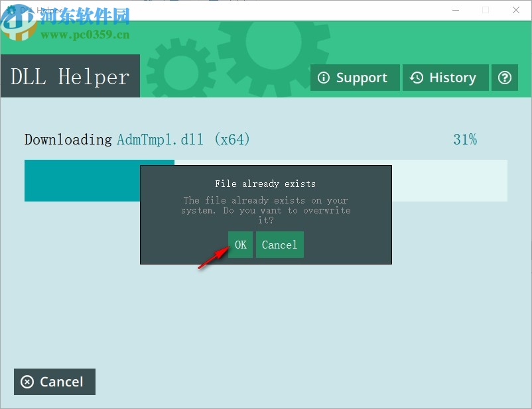Click the DLL Helper title banner text
Viewport: 532px width, 409px height.
click(70, 76)
